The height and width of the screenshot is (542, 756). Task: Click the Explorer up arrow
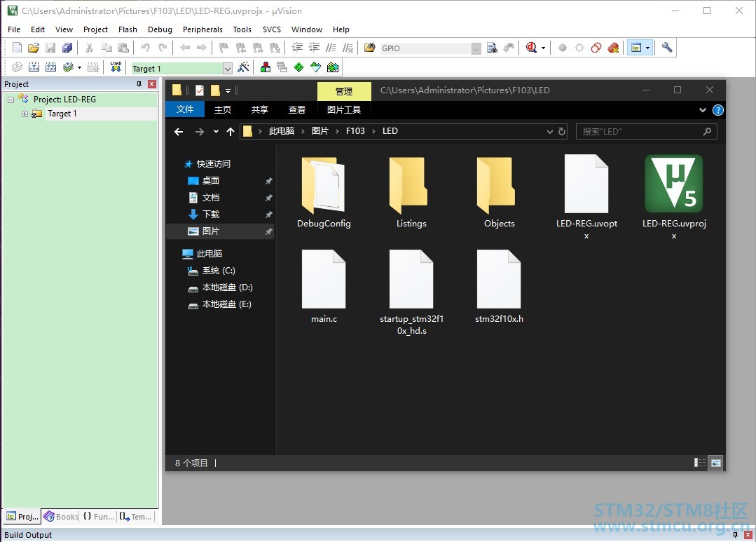point(231,131)
